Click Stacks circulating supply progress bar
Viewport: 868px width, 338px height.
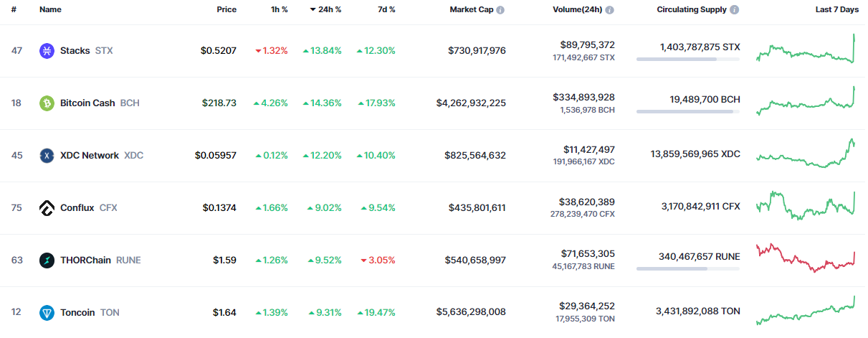(x=688, y=60)
